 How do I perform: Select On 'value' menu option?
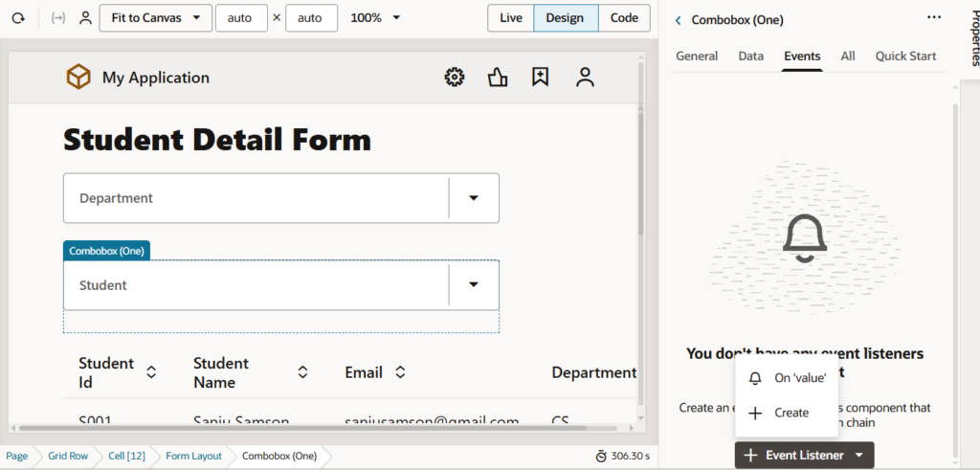click(798, 378)
